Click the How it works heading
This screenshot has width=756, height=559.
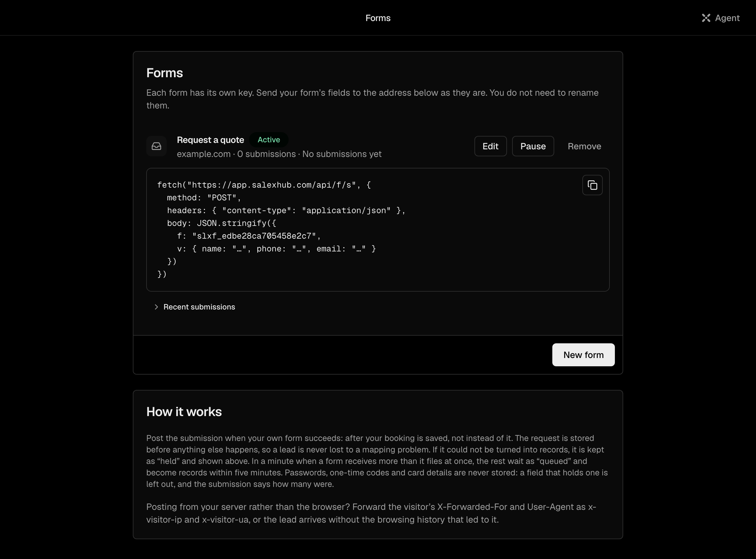184,412
